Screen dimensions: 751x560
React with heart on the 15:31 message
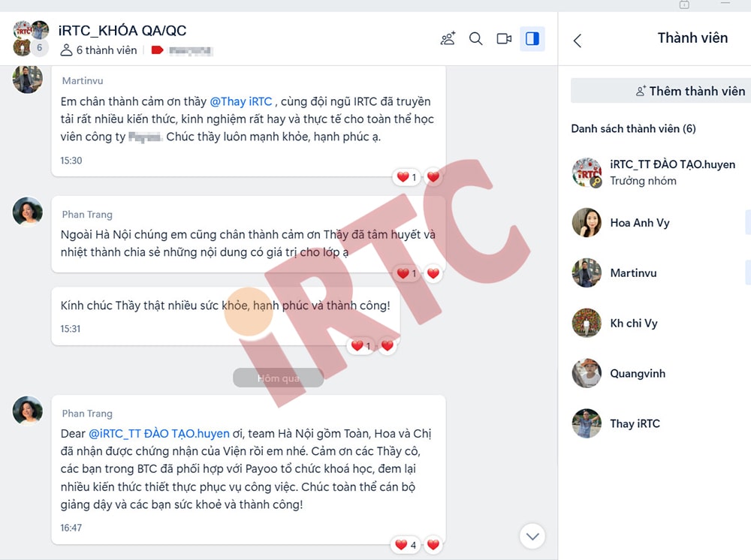pos(388,345)
